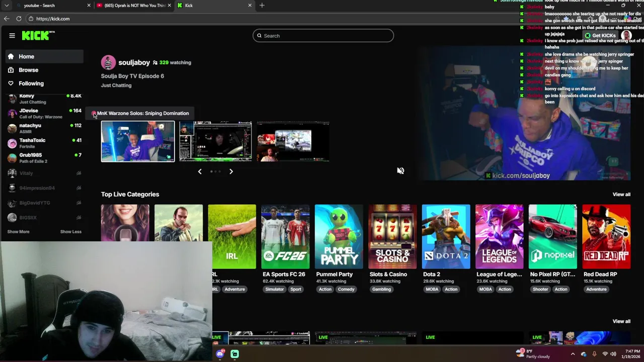Image resolution: width=644 pixels, height=362 pixels.
Task: Collapse list with Show Less
Action: (71, 232)
